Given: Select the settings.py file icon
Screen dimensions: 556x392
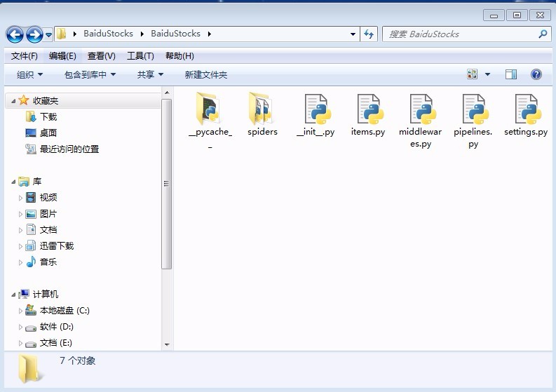Looking at the screenshot, I should coord(528,109).
